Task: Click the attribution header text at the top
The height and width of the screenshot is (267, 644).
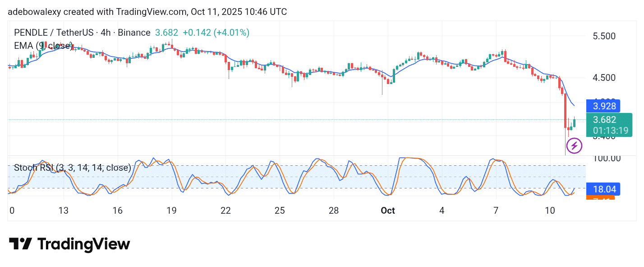Action: [147, 12]
